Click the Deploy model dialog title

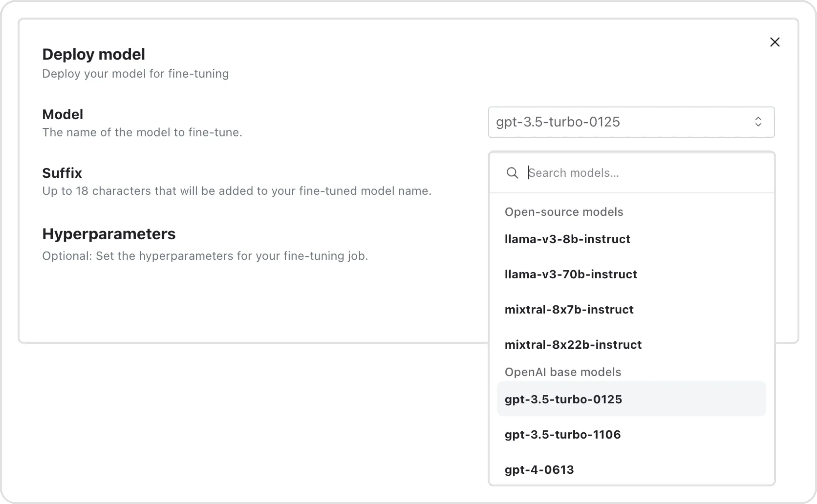coord(94,54)
